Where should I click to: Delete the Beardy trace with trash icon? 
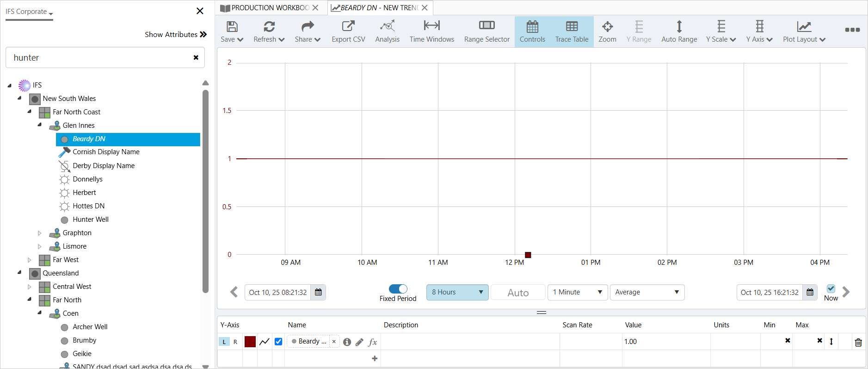[x=858, y=342]
